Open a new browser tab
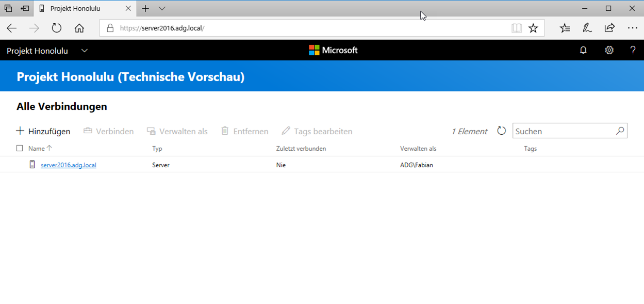This screenshot has height=304, width=644. click(x=145, y=8)
